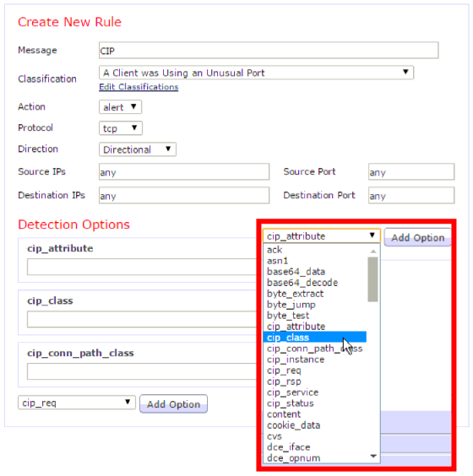Open the Direction dropdown
The height and width of the screenshot is (476, 473).
[138, 149]
